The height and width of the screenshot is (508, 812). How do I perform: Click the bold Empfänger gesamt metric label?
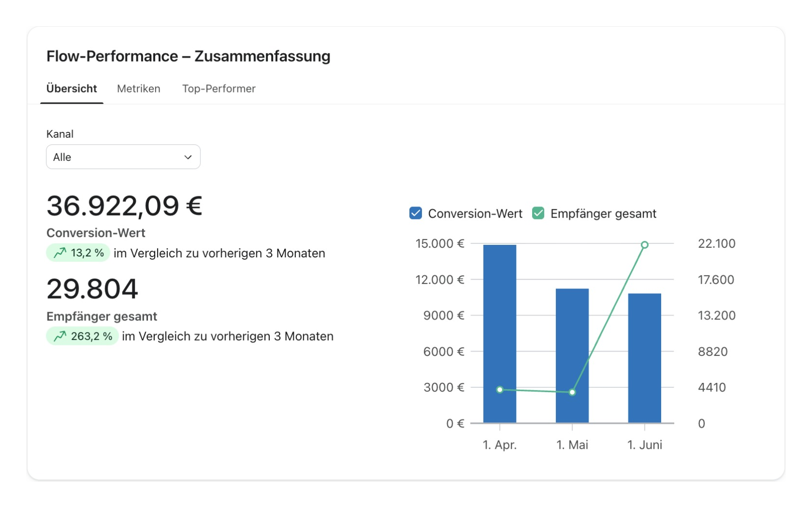pyautogui.click(x=101, y=316)
